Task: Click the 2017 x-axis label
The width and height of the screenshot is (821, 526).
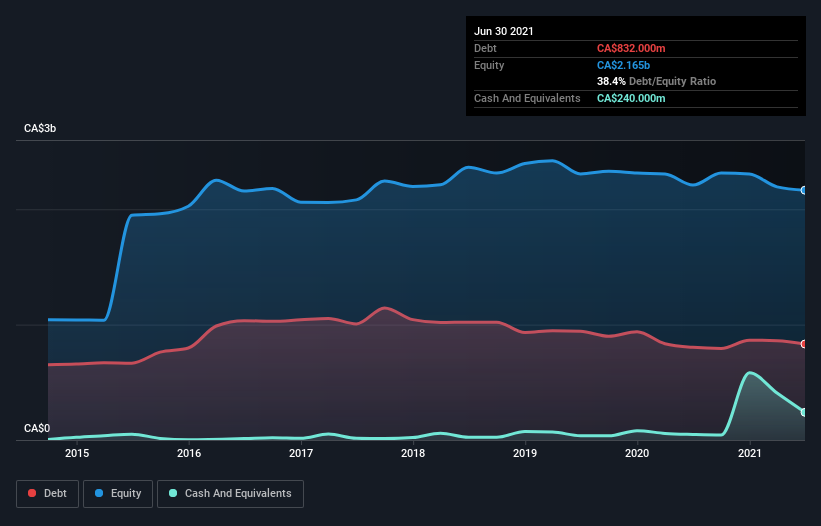Action: [x=301, y=453]
